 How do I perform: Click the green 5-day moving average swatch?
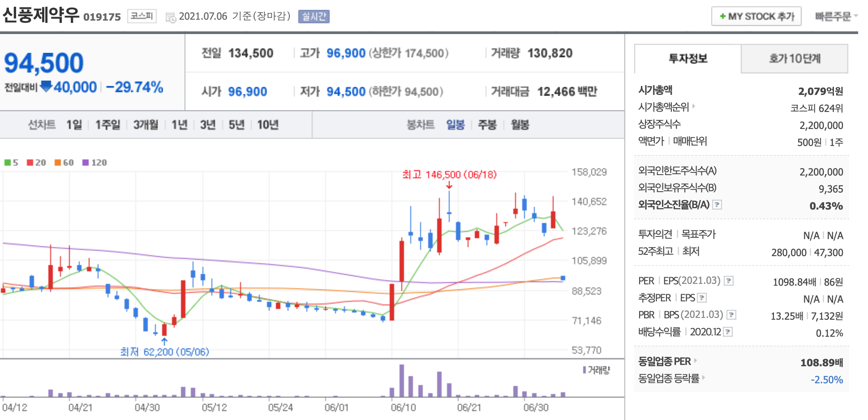click(x=8, y=163)
